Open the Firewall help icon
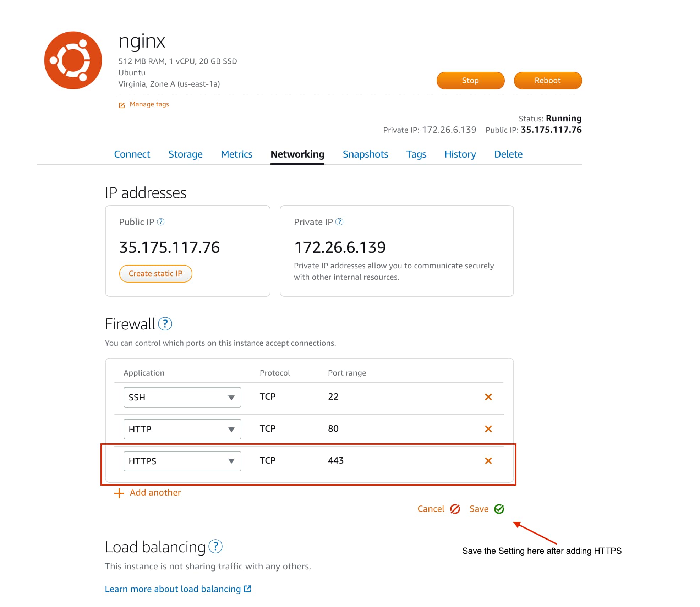700x607 pixels. (x=165, y=324)
